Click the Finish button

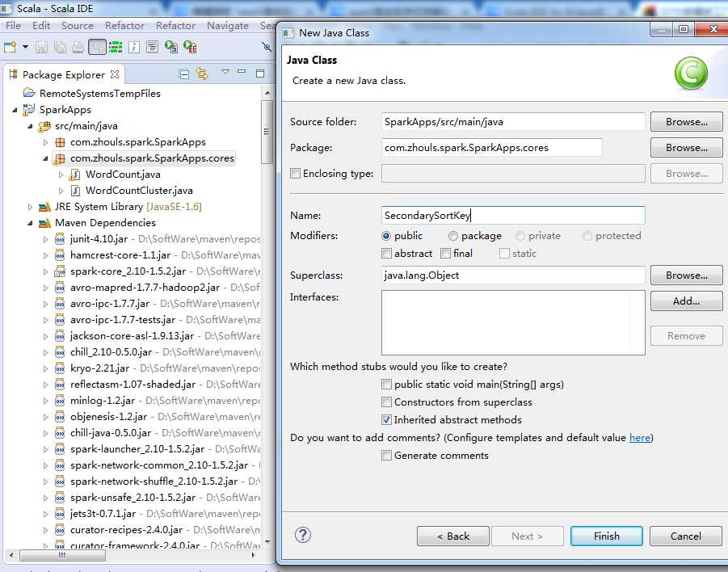pyautogui.click(x=606, y=536)
